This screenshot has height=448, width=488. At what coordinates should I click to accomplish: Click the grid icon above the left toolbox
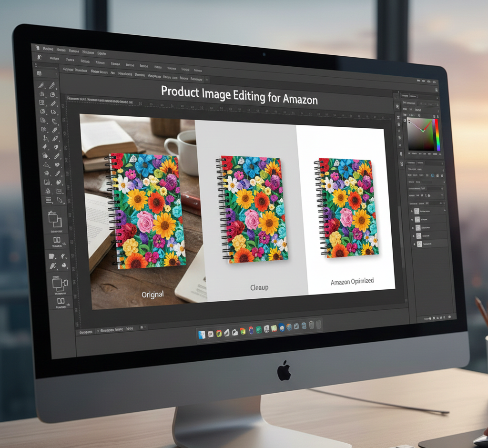coord(39,73)
